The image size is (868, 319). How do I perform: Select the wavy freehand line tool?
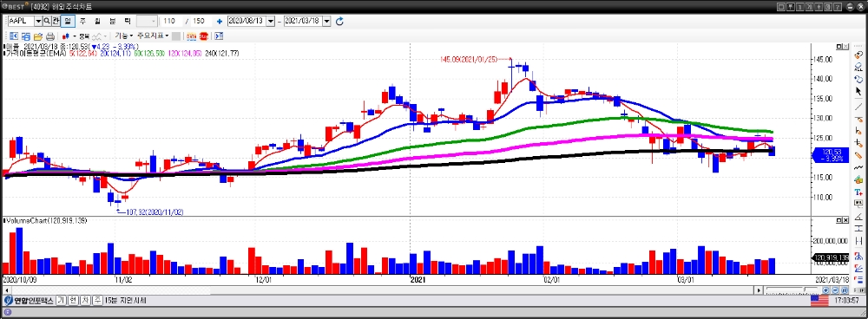point(858,167)
